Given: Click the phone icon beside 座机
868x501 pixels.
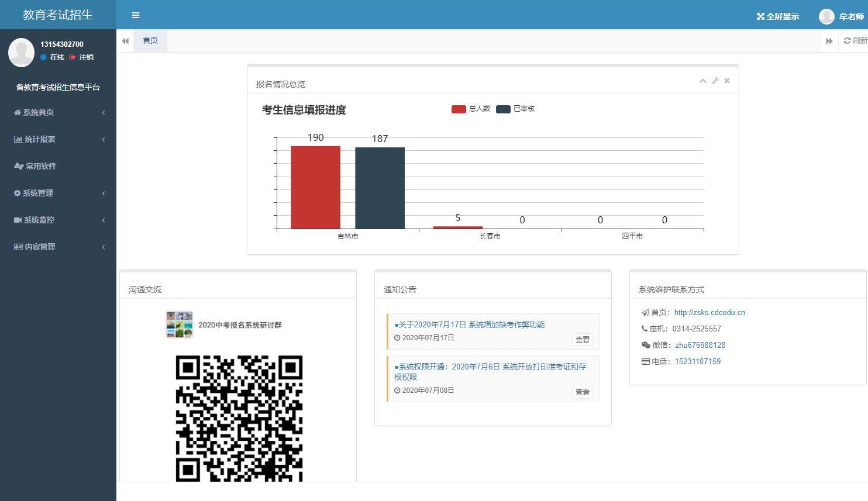Looking at the screenshot, I should point(645,329).
